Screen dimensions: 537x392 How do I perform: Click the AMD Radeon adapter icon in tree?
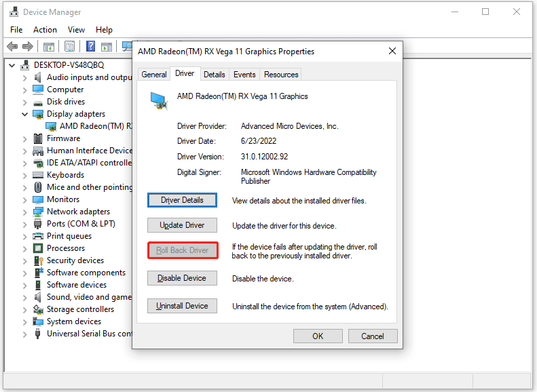tap(51, 126)
